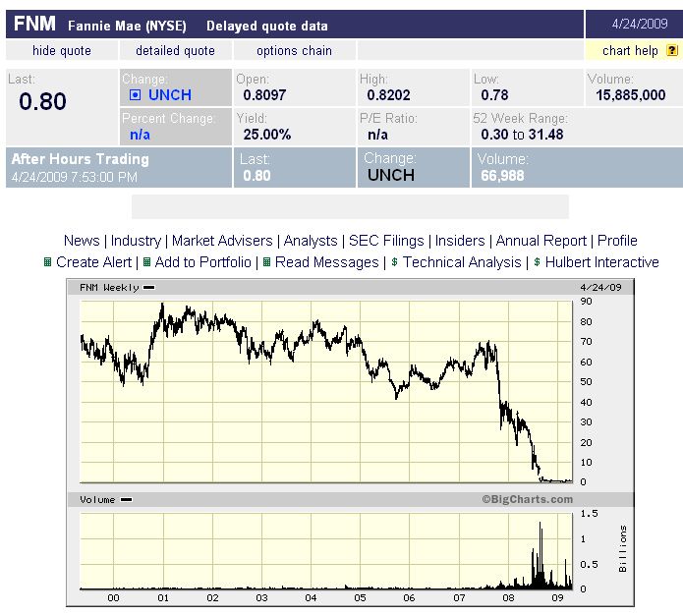The width and height of the screenshot is (683, 616).
Task: Click the Low value 0.78
Action: pos(495,95)
